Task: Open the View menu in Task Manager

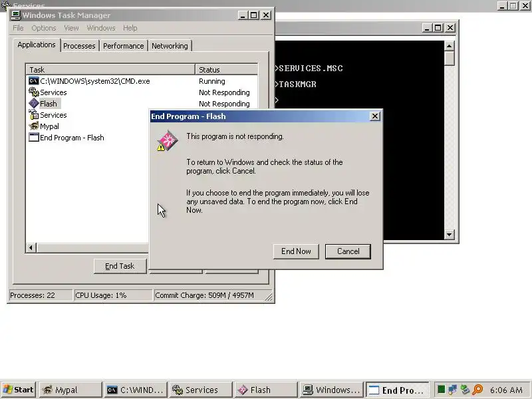Action: click(71, 28)
